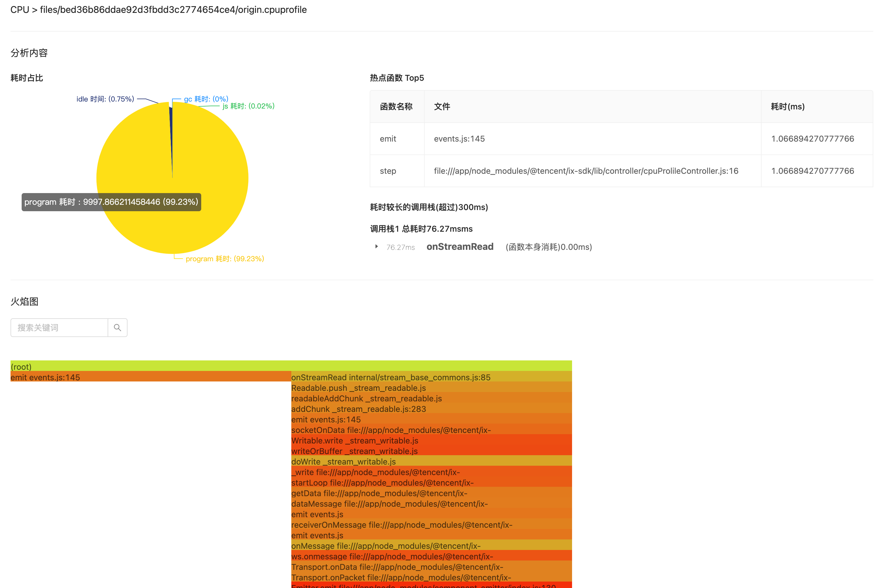Select the 'Readable.push _stream_readable.js' flame bar

point(431,387)
